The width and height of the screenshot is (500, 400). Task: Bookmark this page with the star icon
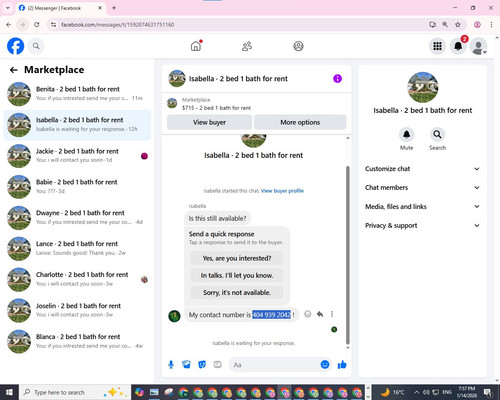pos(458,25)
